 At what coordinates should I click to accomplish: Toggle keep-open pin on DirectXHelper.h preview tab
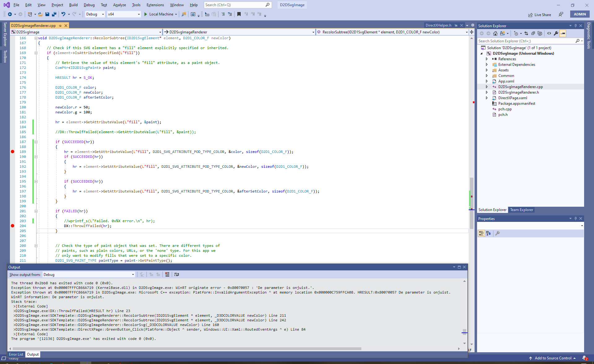tap(456, 25)
